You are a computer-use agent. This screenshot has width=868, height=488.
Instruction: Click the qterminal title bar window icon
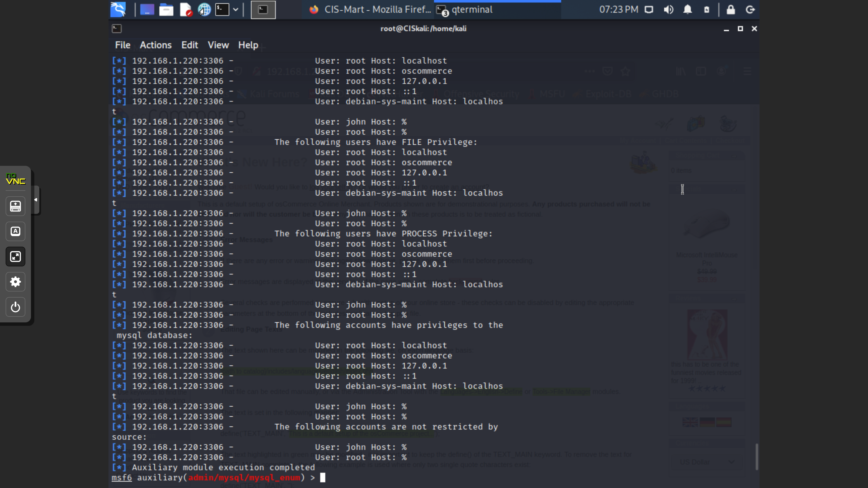(117, 29)
